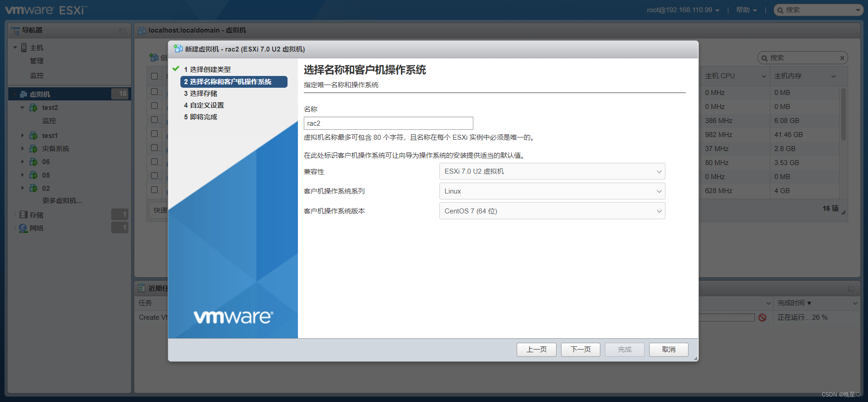Click the 02 VM icon

(x=33, y=188)
